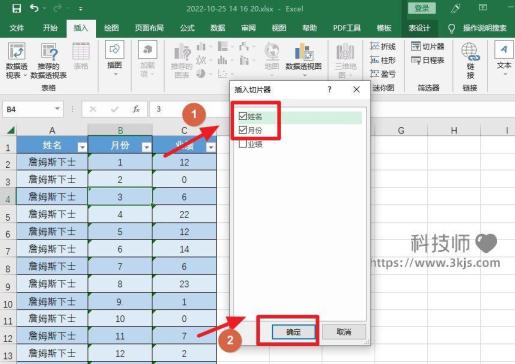Select cell containing 23 in column C
The width and height of the screenshot is (515, 364).
184,284
